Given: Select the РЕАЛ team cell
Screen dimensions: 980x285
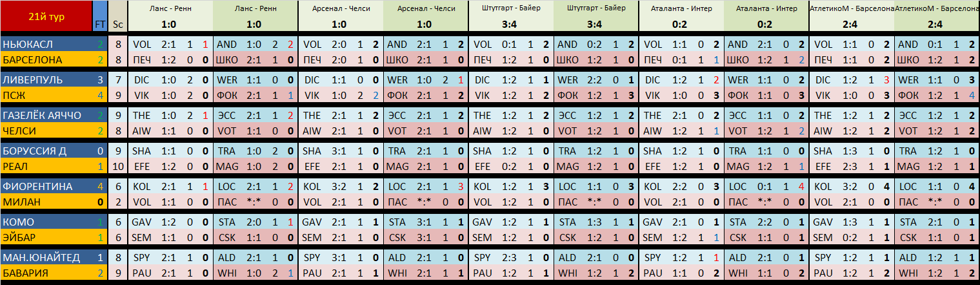Looking at the screenshot, I should coord(46,166).
